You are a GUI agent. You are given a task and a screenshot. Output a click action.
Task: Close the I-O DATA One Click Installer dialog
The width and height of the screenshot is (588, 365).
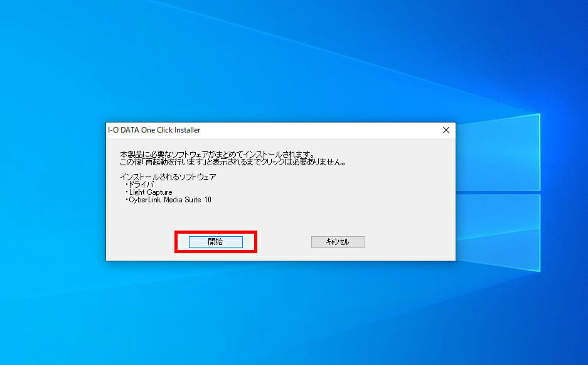click(446, 130)
